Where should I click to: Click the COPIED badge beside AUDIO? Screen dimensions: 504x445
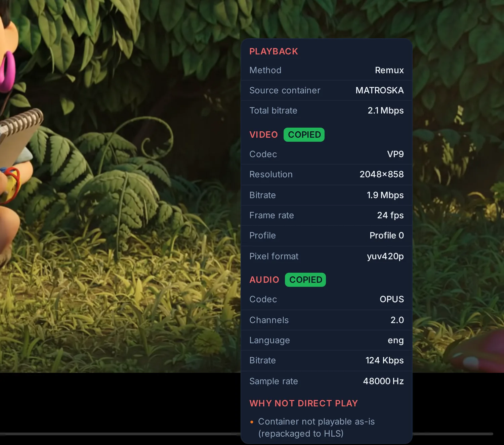(305, 280)
